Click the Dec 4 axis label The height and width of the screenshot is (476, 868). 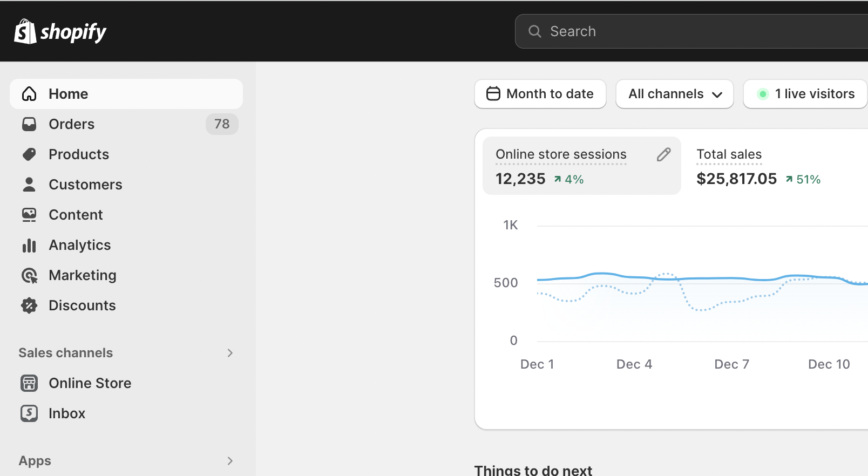pos(634,364)
